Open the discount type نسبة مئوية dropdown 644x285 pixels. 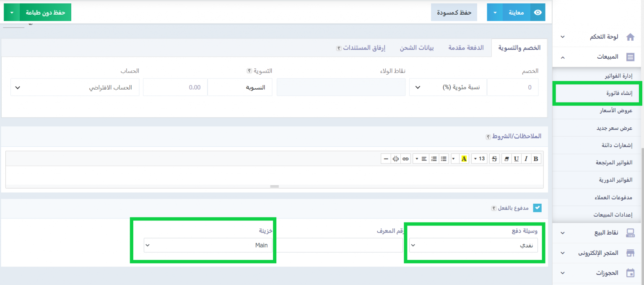click(448, 88)
